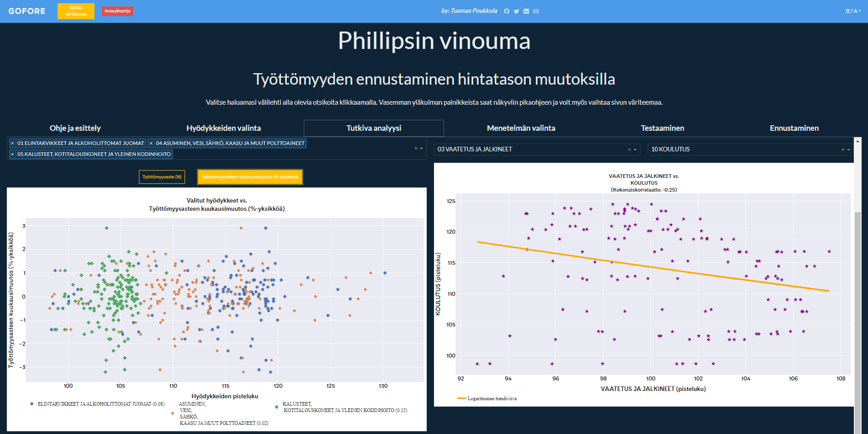Open the LinkedIn icon link
Screen dimensions: 868x434
(x=526, y=11)
